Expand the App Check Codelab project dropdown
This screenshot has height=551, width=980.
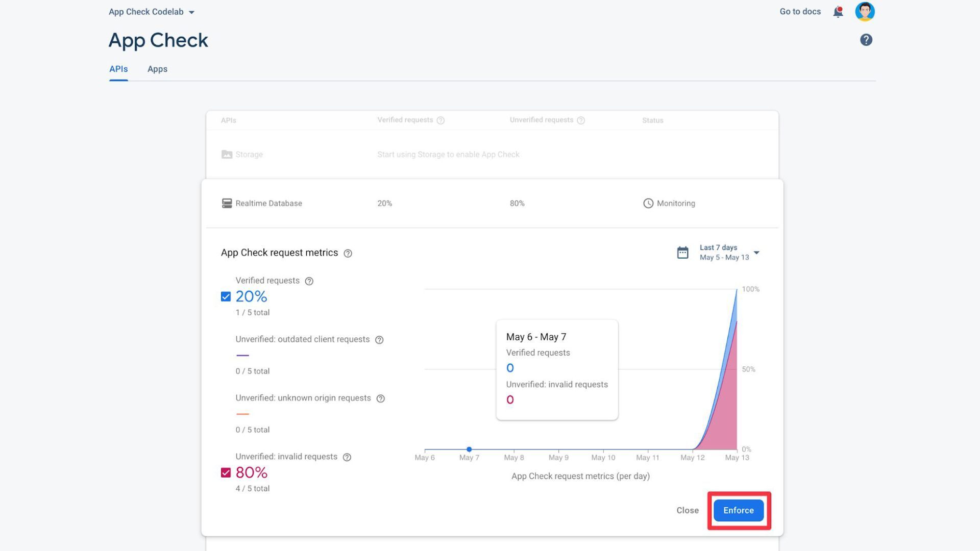click(152, 12)
